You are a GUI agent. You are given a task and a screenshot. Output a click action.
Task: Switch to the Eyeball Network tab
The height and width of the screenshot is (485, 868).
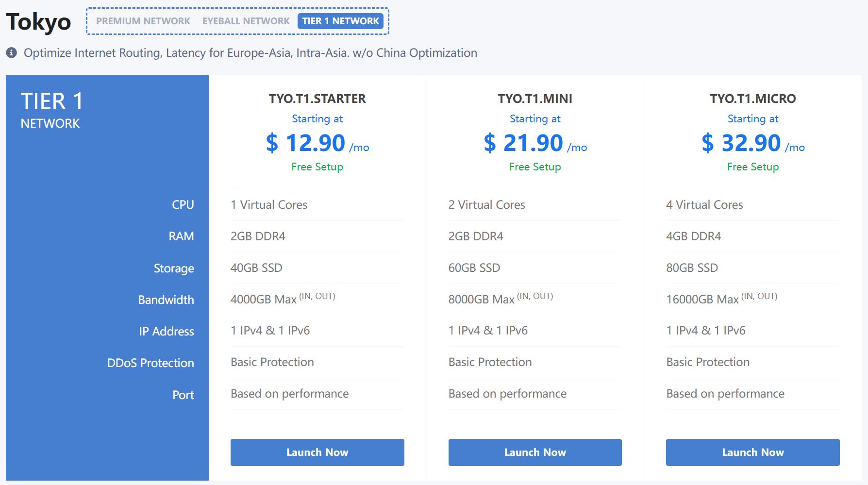tap(246, 21)
